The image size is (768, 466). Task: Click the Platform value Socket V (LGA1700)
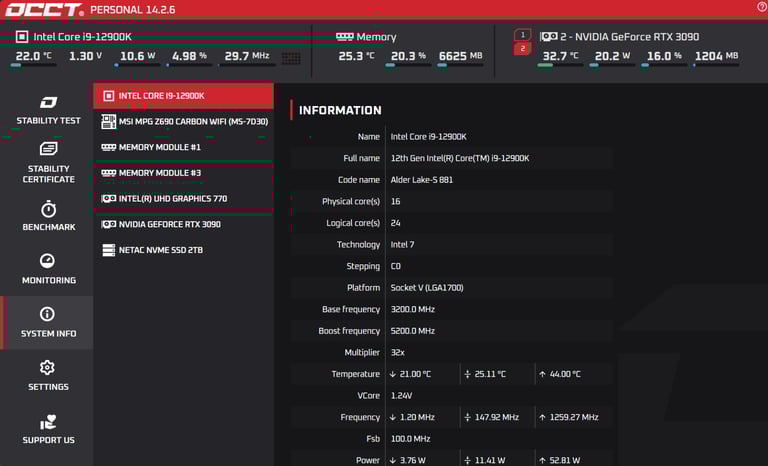427,288
